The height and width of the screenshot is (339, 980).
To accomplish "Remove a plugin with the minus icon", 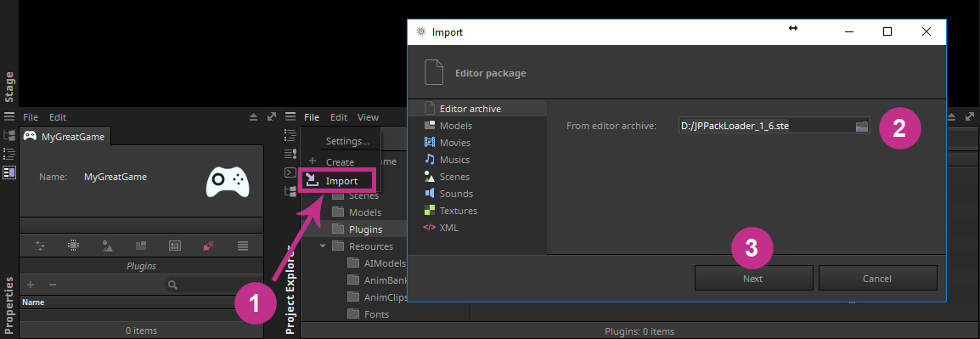I will (53, 285).
